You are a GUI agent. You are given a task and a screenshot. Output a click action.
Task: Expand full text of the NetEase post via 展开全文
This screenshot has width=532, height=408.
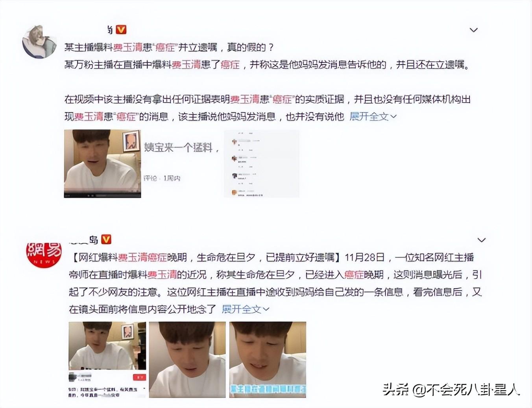pyautogui.click(x=245, y=309)
